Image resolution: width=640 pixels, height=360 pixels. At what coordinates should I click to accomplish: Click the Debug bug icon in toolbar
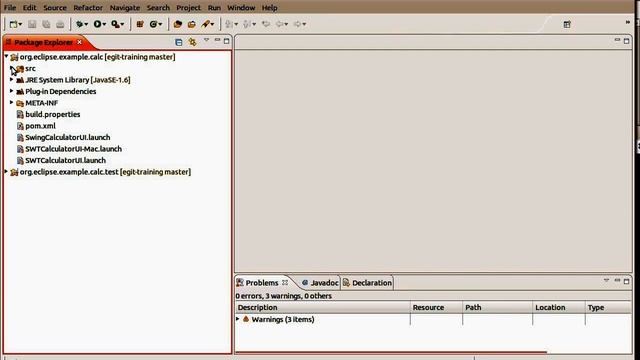point(80,24)
